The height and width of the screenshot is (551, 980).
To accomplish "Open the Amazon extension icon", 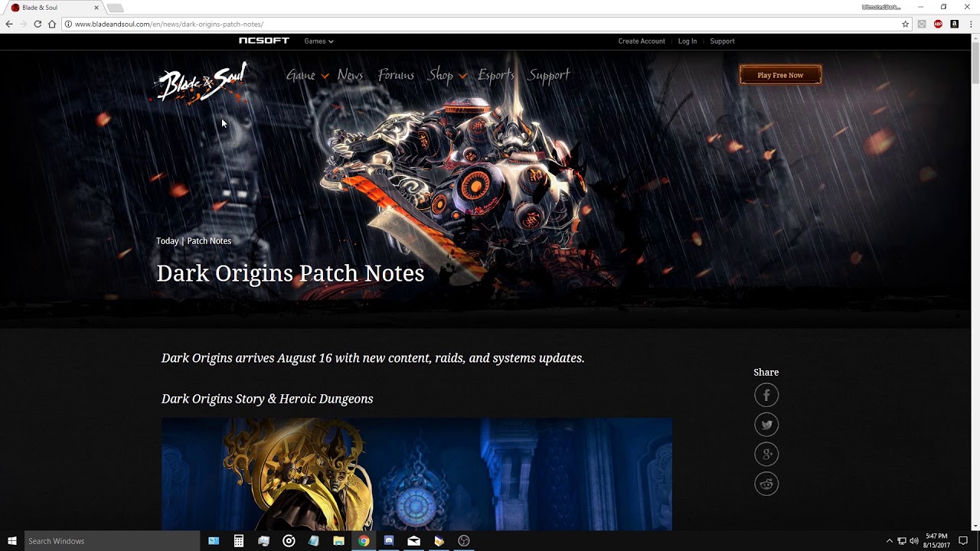I will 954,24.
